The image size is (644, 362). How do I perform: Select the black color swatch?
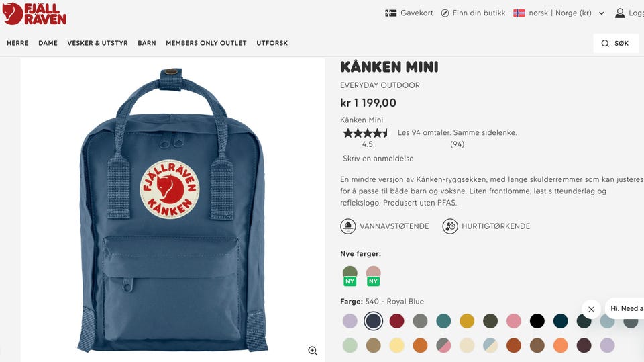point(537,321)
